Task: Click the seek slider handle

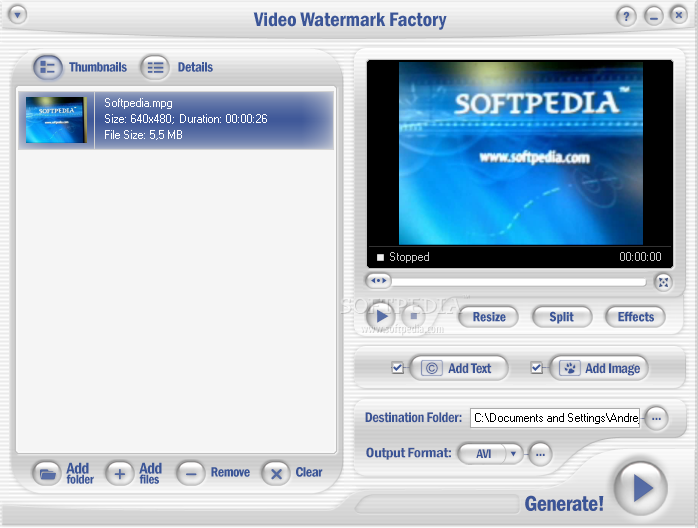Action: (378, 281)
